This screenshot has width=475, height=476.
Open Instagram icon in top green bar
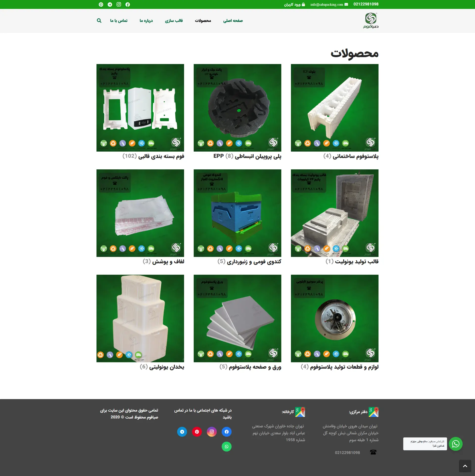119,4
